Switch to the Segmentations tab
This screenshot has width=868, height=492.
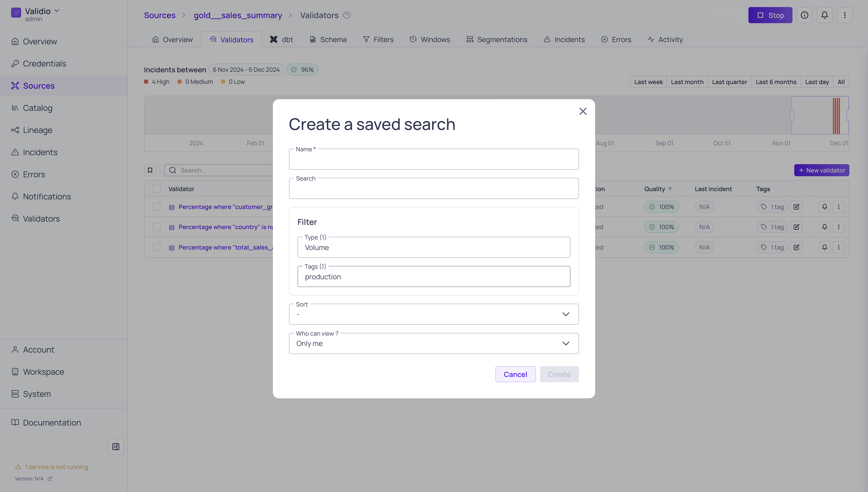(496, 40)
